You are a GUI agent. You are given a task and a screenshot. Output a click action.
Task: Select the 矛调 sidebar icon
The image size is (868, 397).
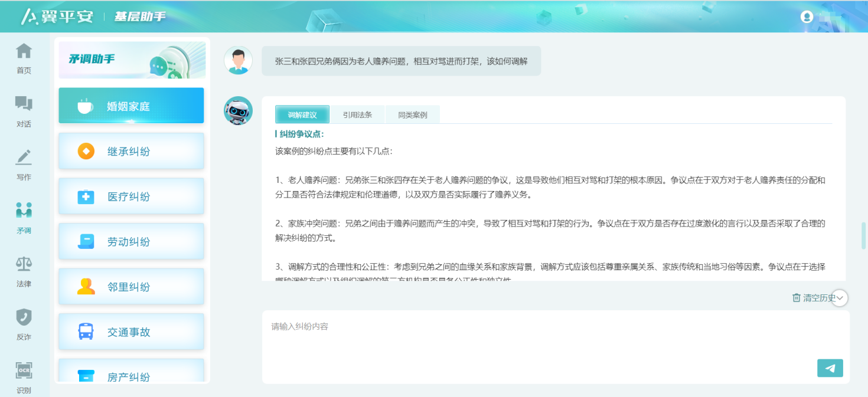pos(24,210)
